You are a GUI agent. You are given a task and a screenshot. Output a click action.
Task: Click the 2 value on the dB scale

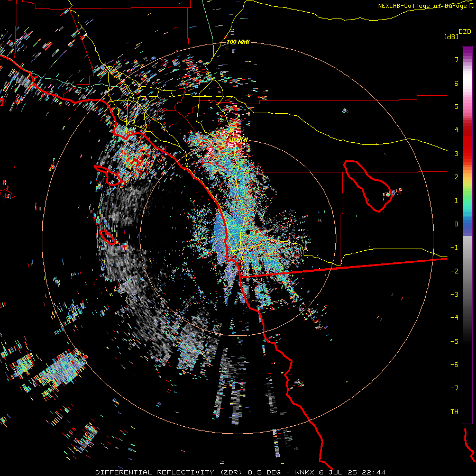pos(456,177)
